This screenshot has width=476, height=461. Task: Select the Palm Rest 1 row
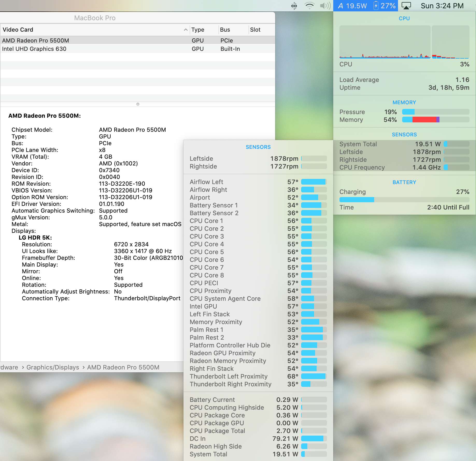pos(258,330)
